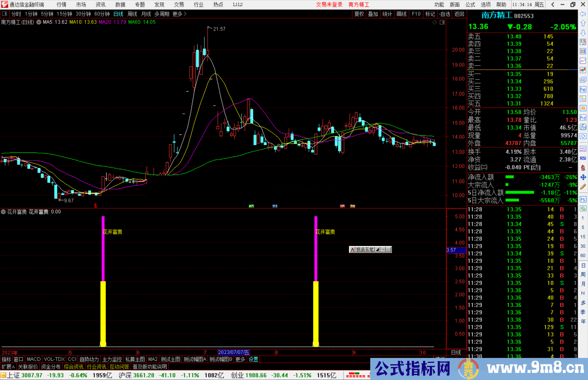
Task: Click the up arrow sidebar icon
Action: (x=583, y=23)
